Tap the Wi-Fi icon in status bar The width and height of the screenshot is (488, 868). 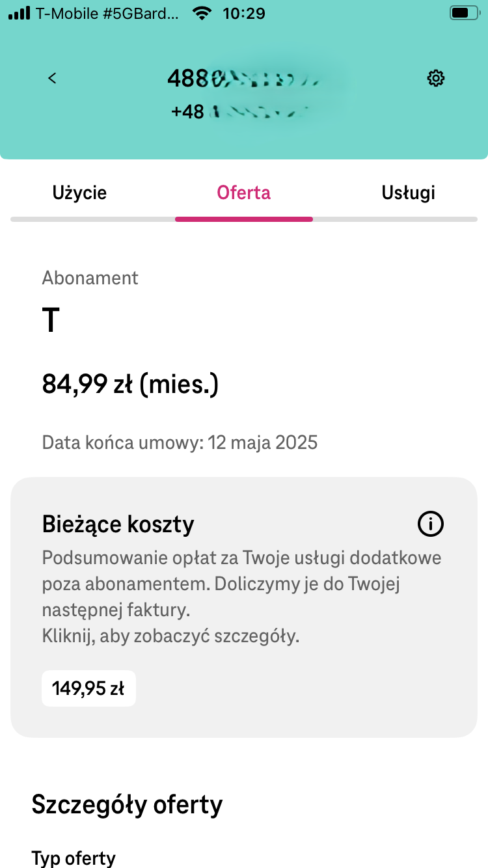click(x=202, y=12)
